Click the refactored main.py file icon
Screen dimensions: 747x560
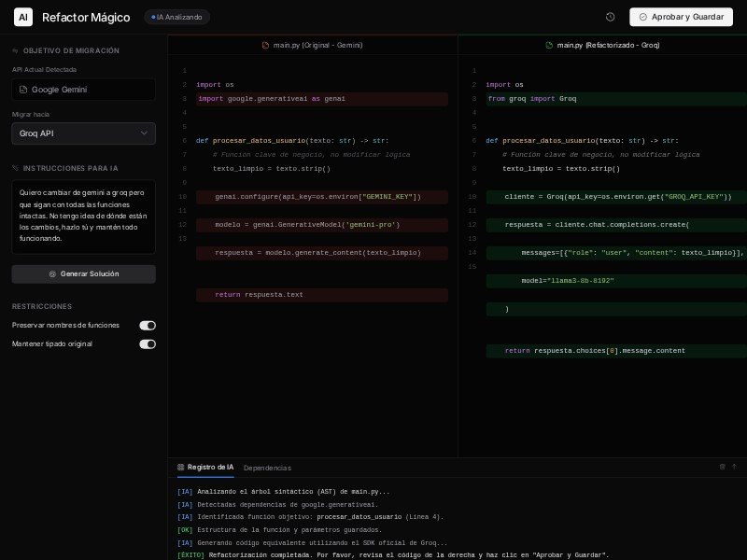coord(549,45)
